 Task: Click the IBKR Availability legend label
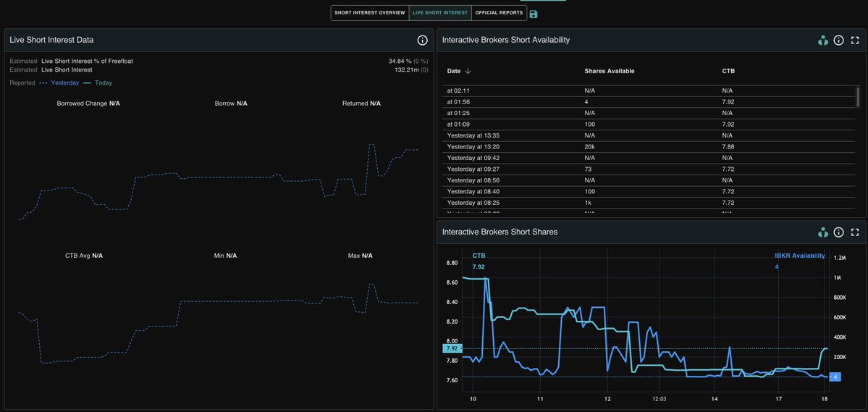coord(799,256)
